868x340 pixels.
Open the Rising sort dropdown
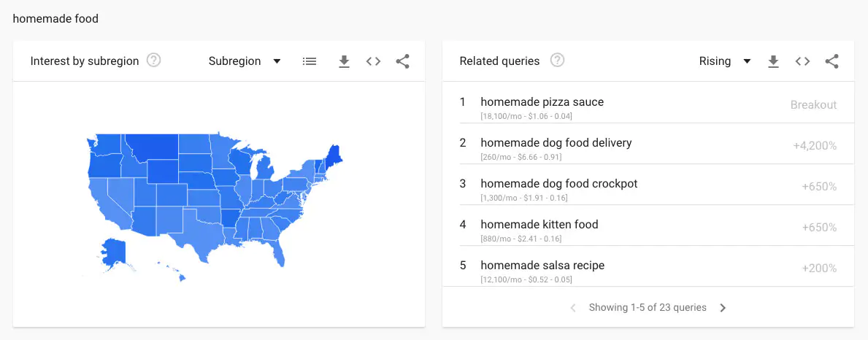[725, 61]
